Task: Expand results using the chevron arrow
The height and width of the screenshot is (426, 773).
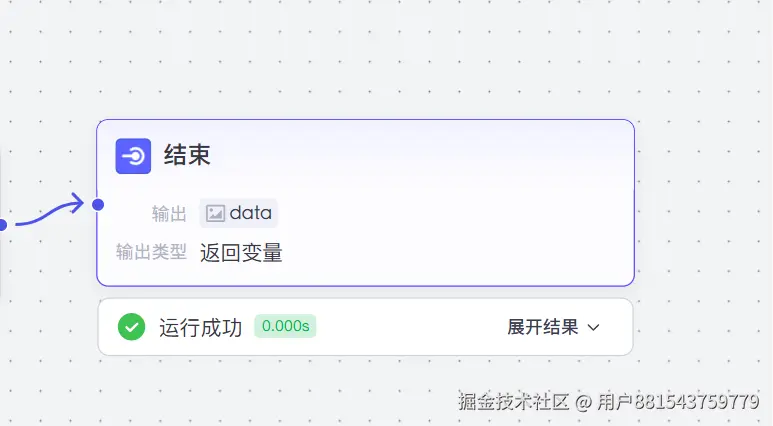Action: [593, 327]
